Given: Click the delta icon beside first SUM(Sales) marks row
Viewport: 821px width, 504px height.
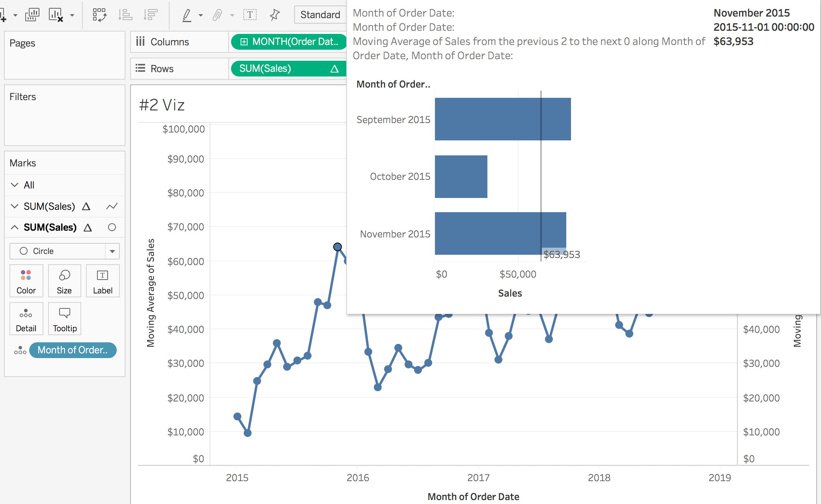Looking at the screenshot, I should (86, 206).
